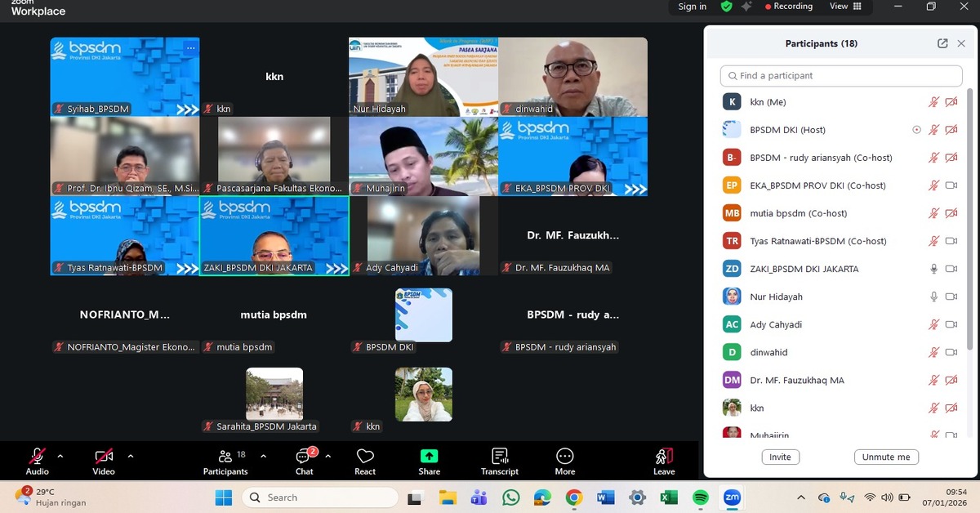Click the Recording indicator

point(788,7)
